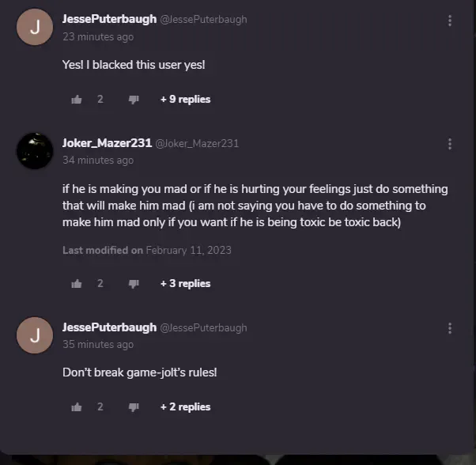Click the 'J' avatar on the bottom comment
This screenshot has height=465, width=476.
pyautogui.click(x=35, y=335)
